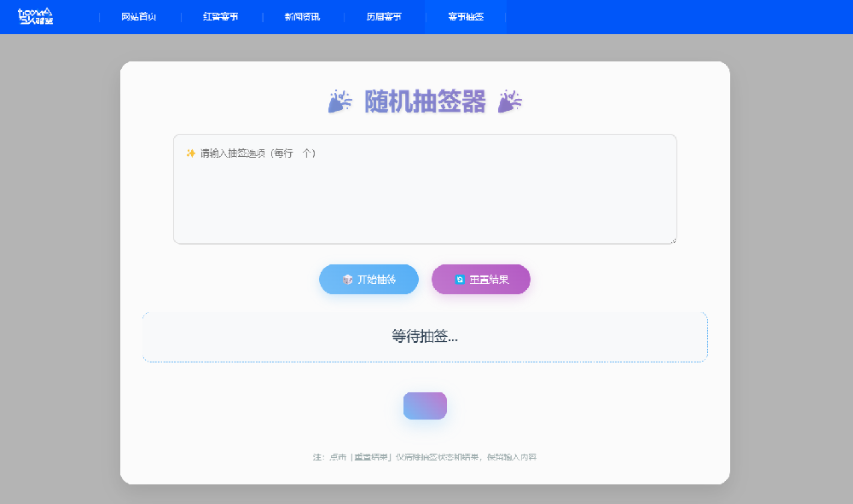
Task: Open the 网站首页 navigation tab
Action: [x=139, y=17]
